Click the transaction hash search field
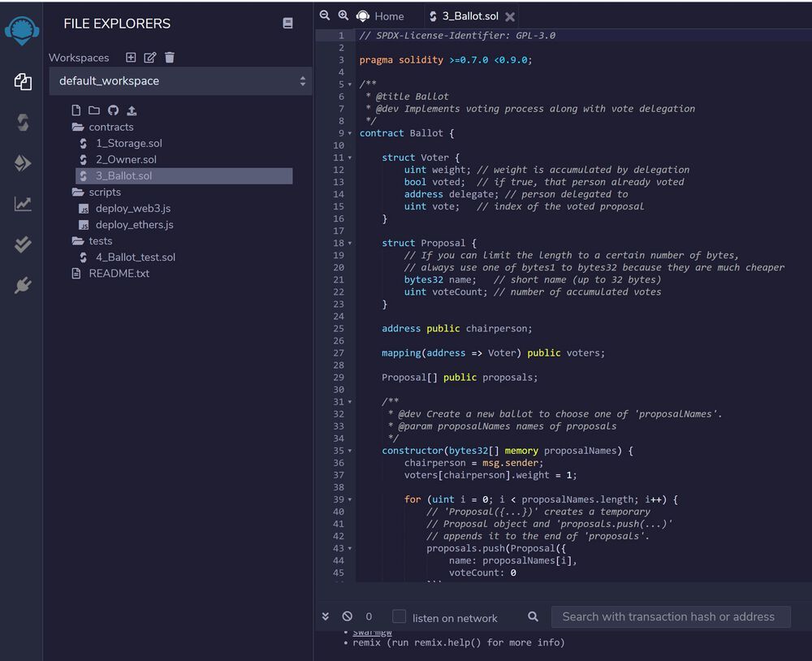812x661 pixels. tap(671, 617)
